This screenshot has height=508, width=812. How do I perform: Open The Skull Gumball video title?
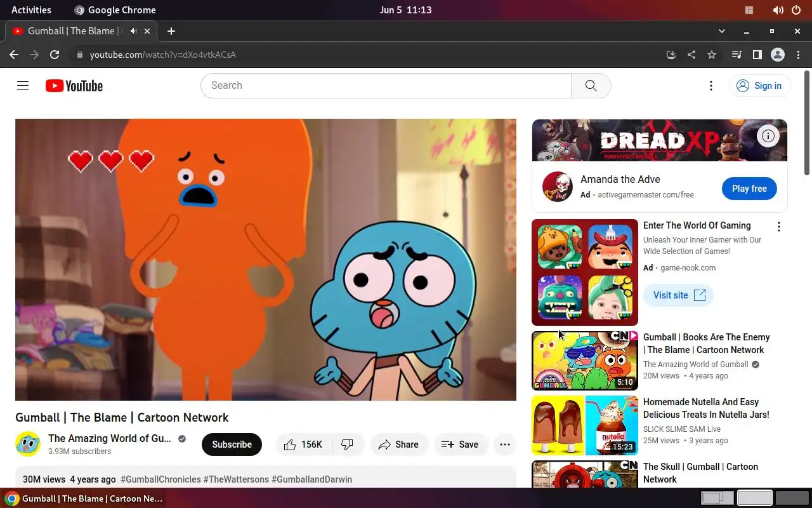point(700,473)
